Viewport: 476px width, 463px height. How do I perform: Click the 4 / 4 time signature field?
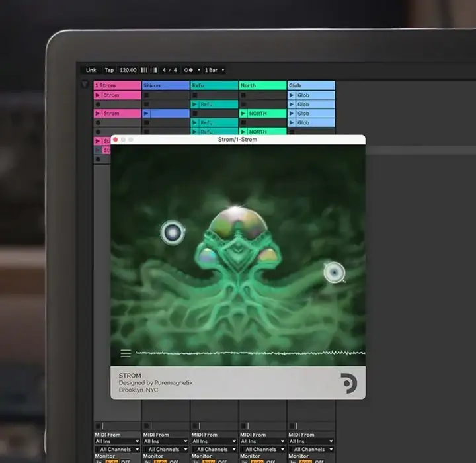[169, 70]
